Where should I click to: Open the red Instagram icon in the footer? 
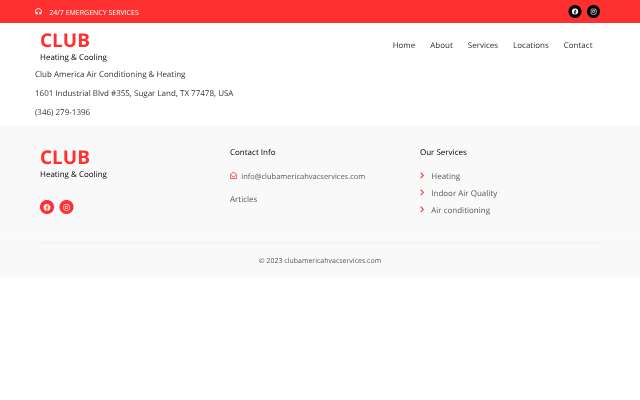67,207
